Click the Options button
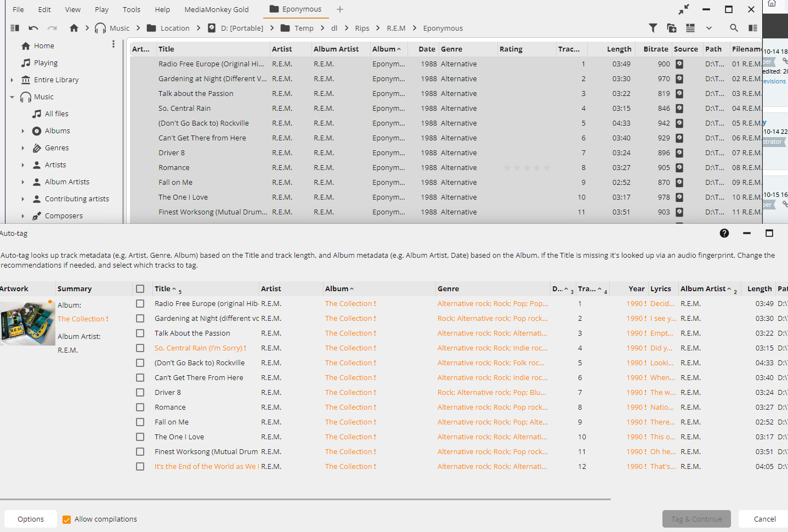The image size is (788, 532). [31, 519]
